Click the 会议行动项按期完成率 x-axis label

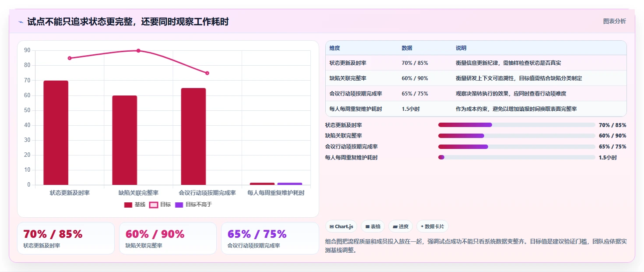[207, 193]
